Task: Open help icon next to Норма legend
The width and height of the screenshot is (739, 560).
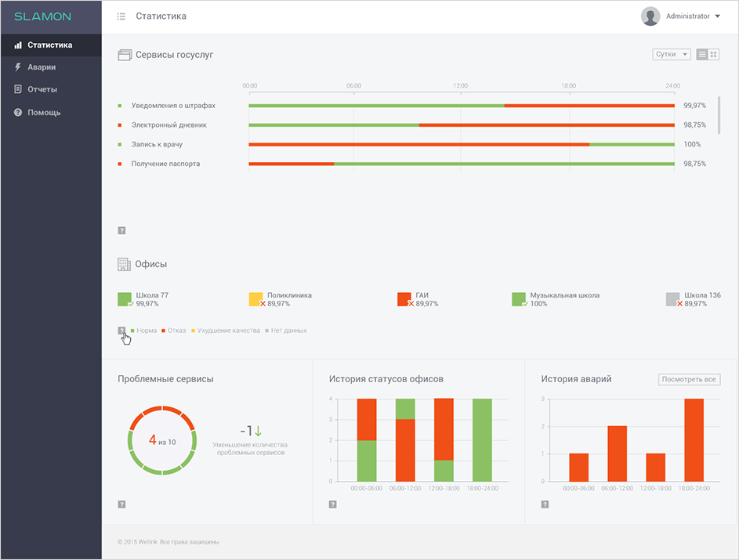Action: point(121,331)
